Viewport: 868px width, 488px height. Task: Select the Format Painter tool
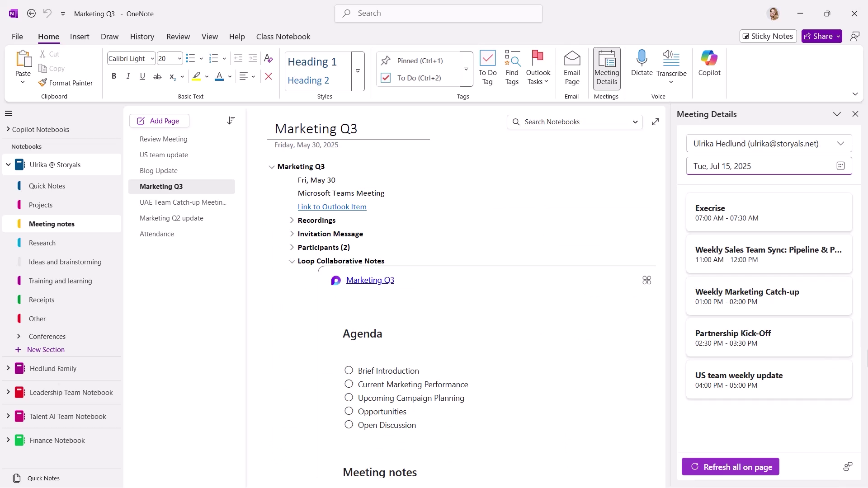66,83
